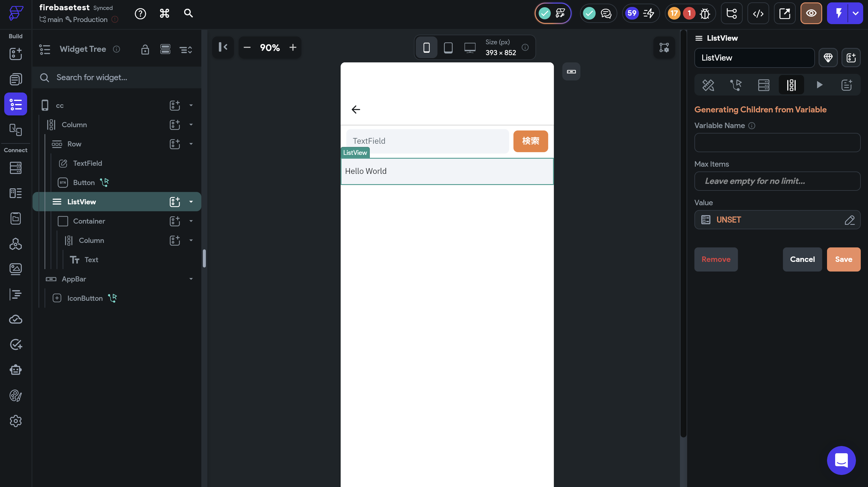Viewport: 868px width, 487px height.
Task: Click the zoom in plus button
Action: point(292,48)
